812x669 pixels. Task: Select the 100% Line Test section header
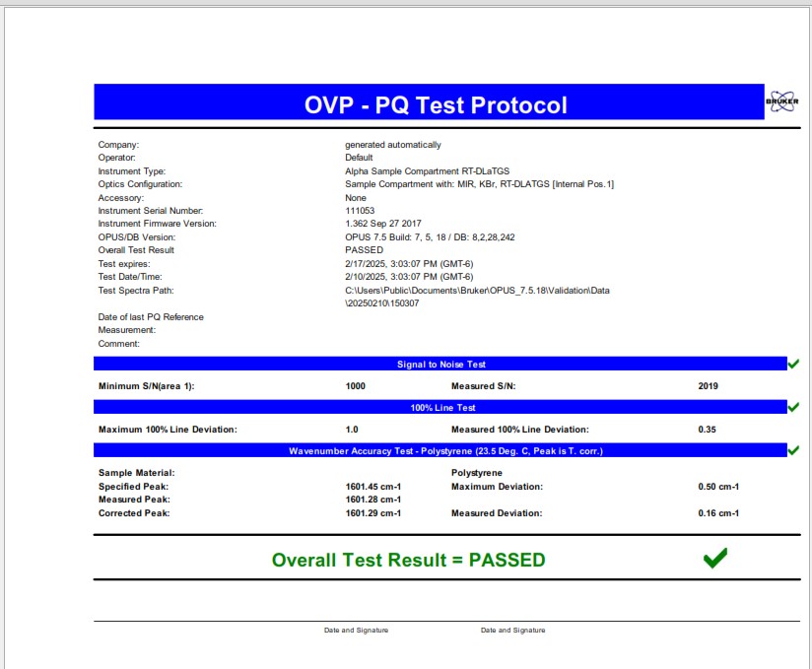[x=440, y=408]
